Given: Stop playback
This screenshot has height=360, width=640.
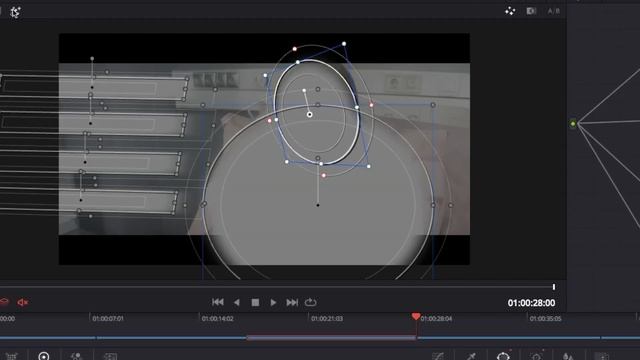Looking at the screenshot, I should coord(255,302).
